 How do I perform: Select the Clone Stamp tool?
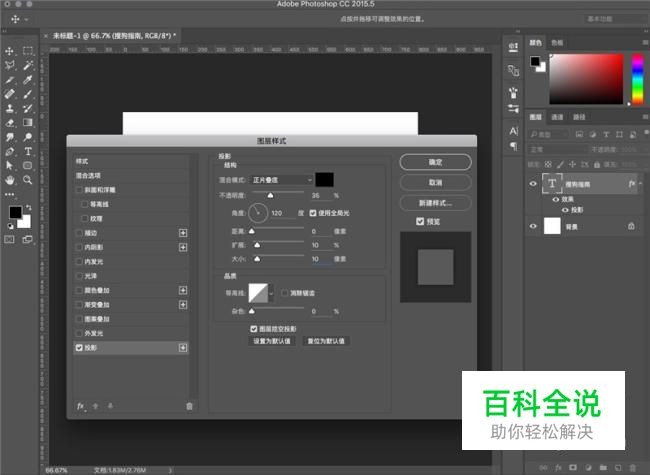pos(9,109)
